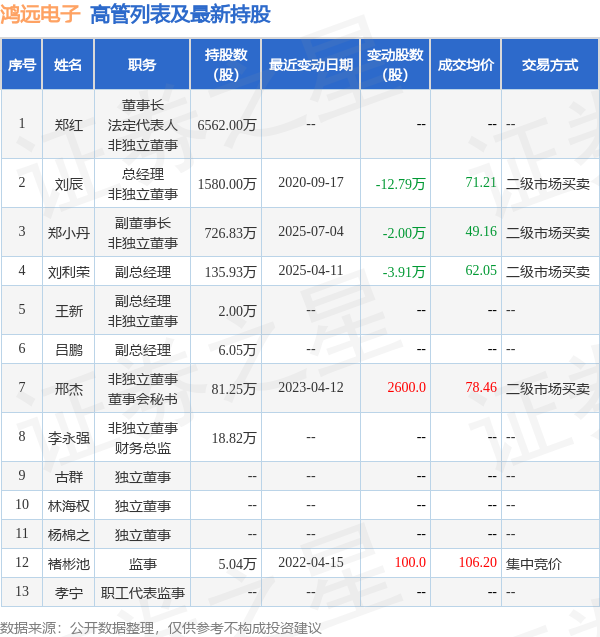600x637 pixels.
Task: Click the heading 高管列表及最新持股
Action: click(180, 14)
